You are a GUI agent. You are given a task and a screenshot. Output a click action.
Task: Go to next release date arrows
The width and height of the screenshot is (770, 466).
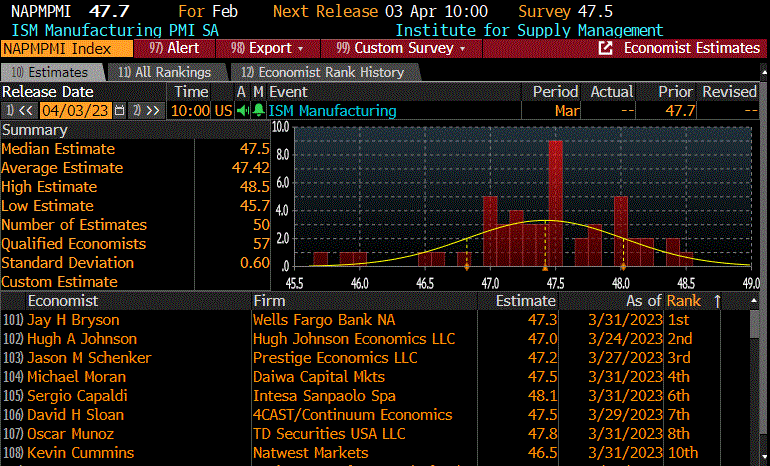tap(147, 110)
